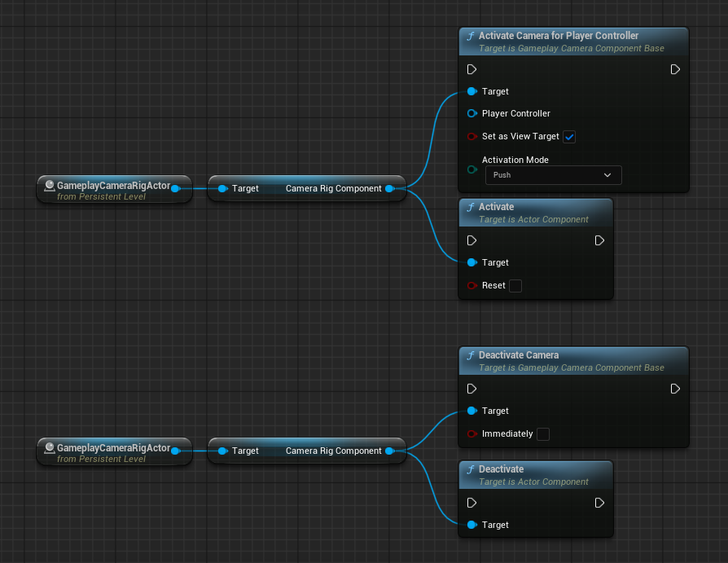This screenshot has height=563, width=728.
Task: Select the upper GameplayCameraRigActor reference node
Action: point(114,189)
